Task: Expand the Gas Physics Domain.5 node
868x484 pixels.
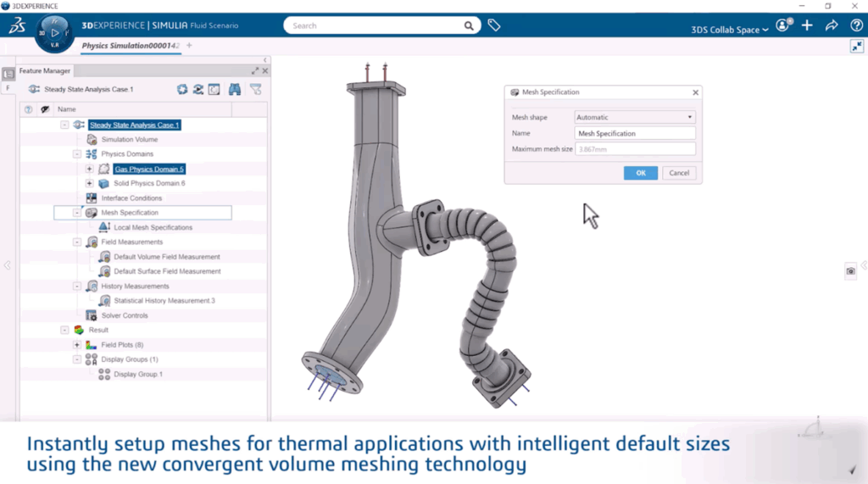Action: pos(90,169)
